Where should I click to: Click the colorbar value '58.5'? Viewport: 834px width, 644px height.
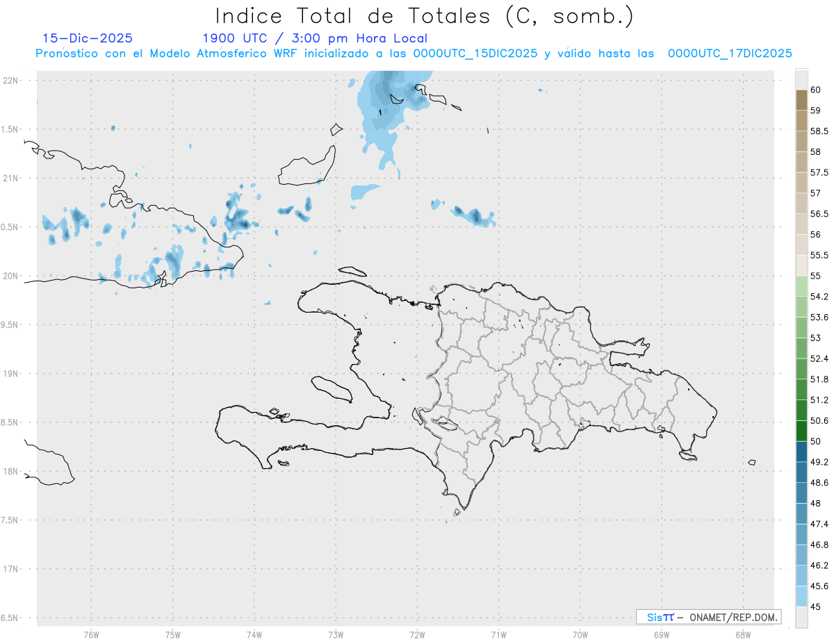click(x=819, y=131)
